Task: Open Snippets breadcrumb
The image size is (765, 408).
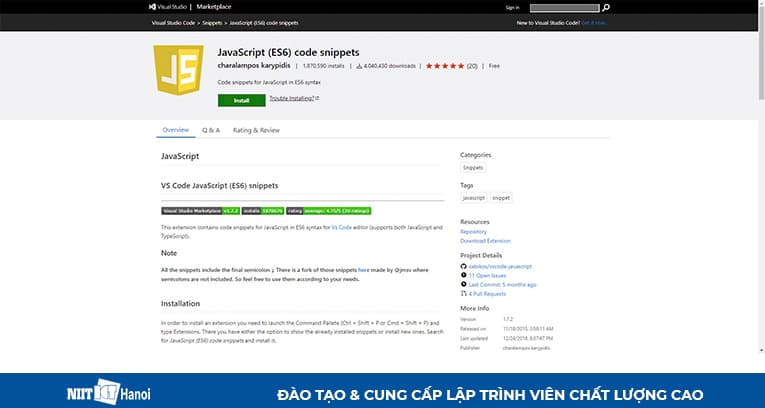Action: [x=212, y=23]
